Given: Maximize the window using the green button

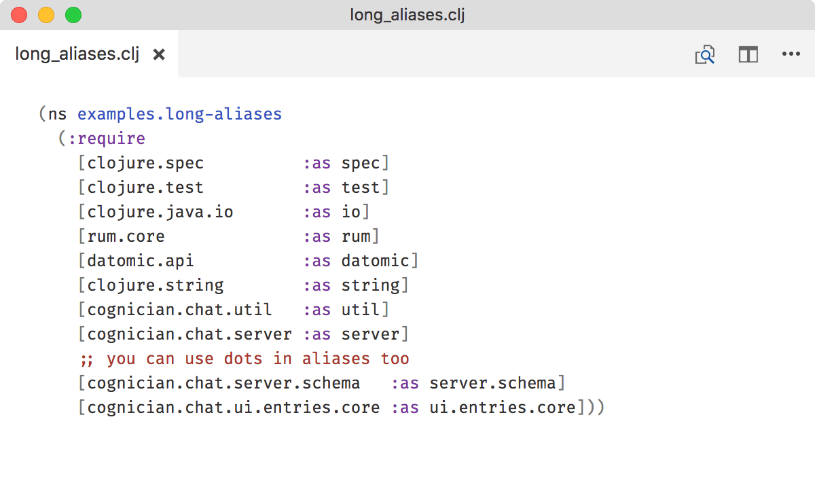Looking at the screenshot, I should click(x=73, y=15).
